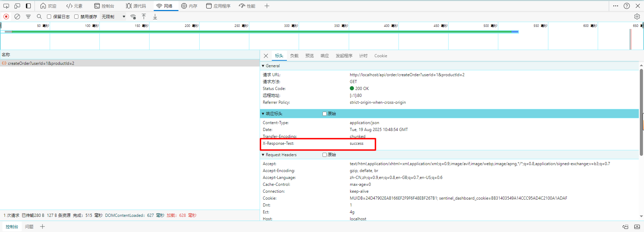Switch to the 控制台 console tab at top
Image resolution: width=644 pixels, height=232 pixels.
[x=104, y=6]
